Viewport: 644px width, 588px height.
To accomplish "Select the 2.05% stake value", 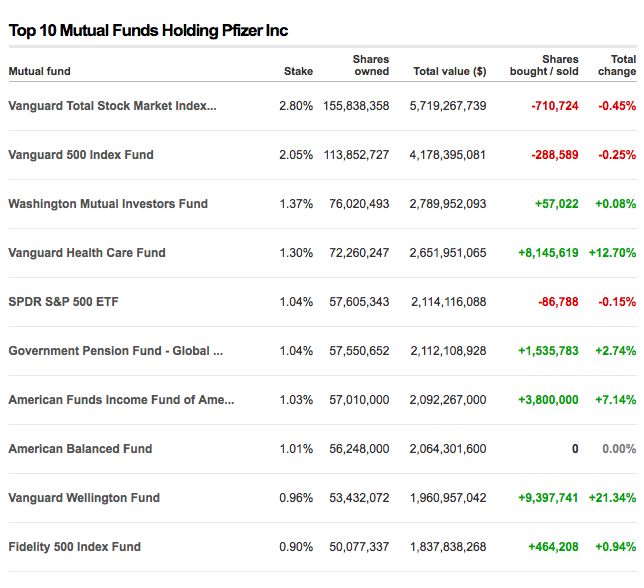I will coord(296,155).
